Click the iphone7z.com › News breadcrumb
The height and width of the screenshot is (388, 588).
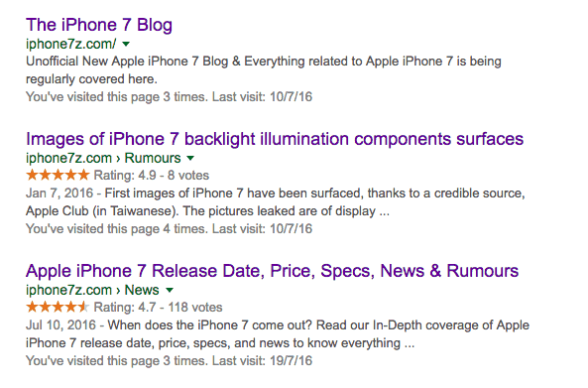(92, 290)
